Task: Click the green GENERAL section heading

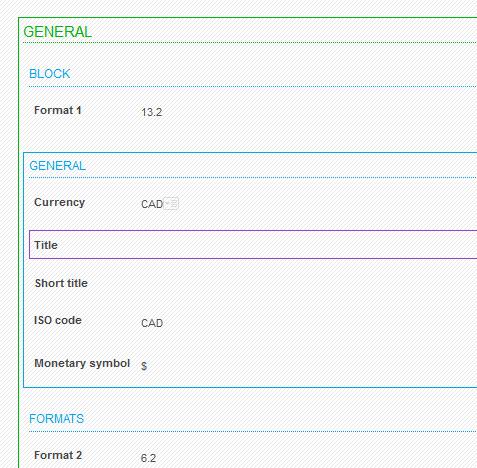Action: (x=57, y=32)
